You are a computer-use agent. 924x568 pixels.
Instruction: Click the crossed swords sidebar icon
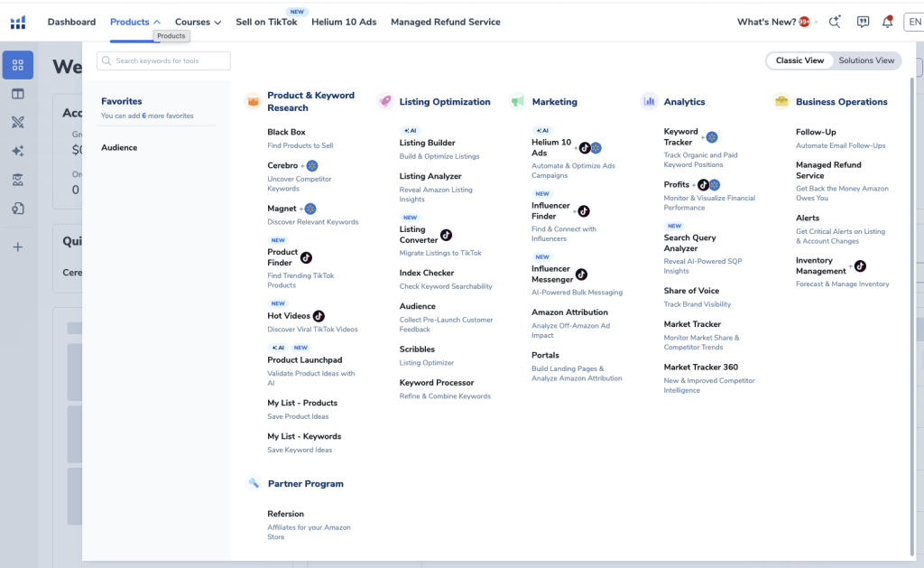click(x=18, y=122)
